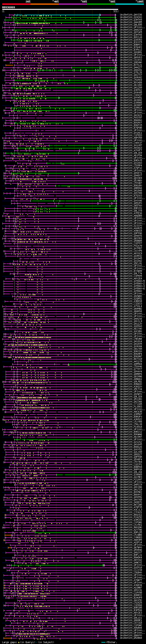
Task: Select label UniRef100_C5XPK9
Action: tap(131, 80)
